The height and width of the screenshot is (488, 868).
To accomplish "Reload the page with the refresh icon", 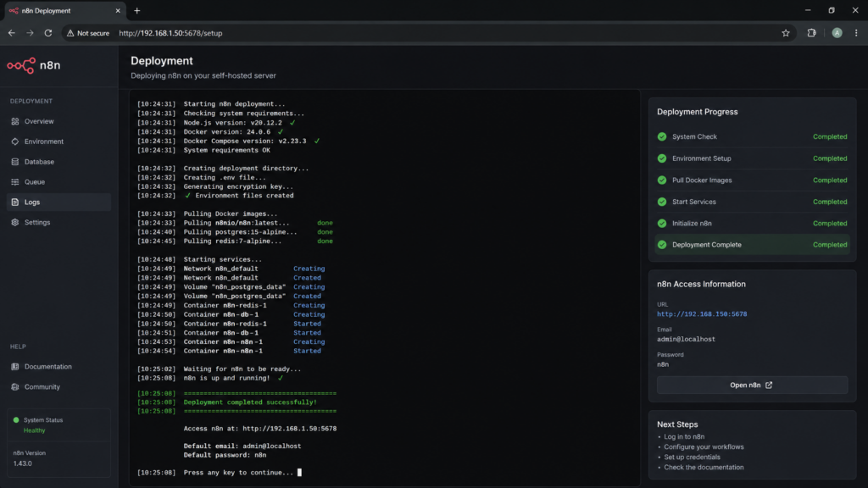I will click(48, 33).
